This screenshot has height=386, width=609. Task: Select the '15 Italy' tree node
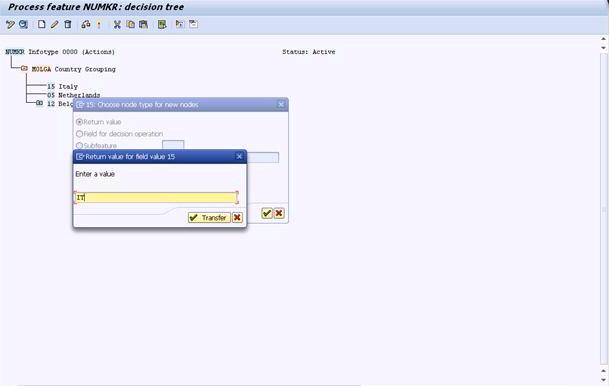click(62, 86)
